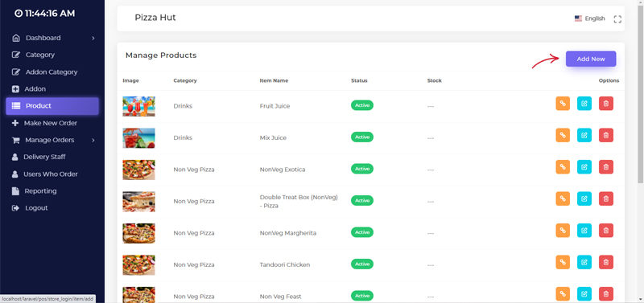644x303 pixels.
Task: Delete the Double Treat Box product
Action: tap(606, 199)
